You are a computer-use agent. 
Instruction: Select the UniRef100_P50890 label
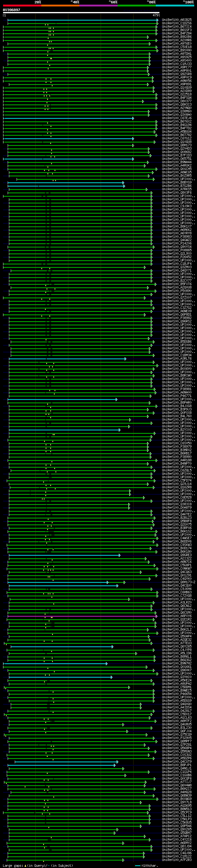pos(176,291)
